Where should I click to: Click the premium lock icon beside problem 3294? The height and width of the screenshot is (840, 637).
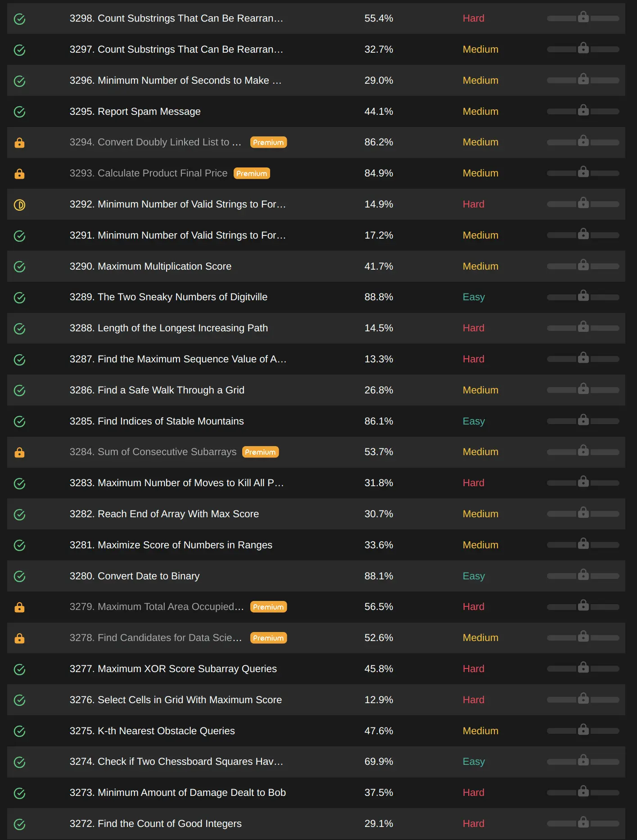click(19, 143)
